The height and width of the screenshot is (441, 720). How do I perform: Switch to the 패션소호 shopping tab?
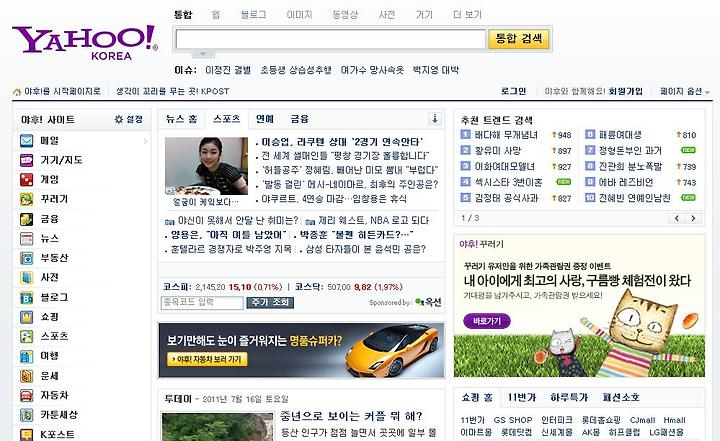(621, 397)
